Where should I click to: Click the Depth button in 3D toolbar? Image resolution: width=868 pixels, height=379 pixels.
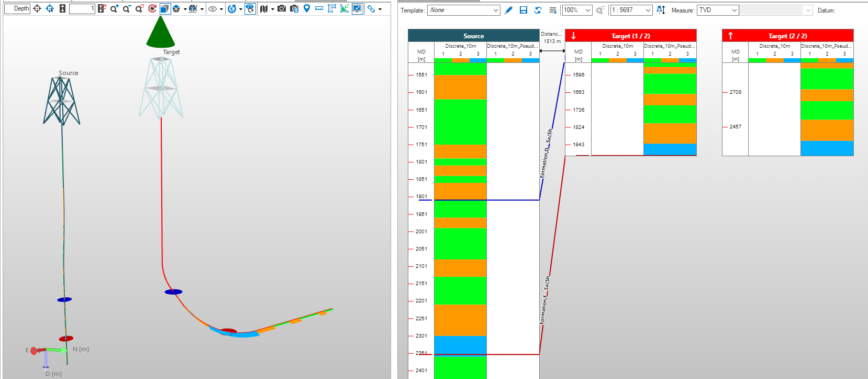click(x=17, y=8)
